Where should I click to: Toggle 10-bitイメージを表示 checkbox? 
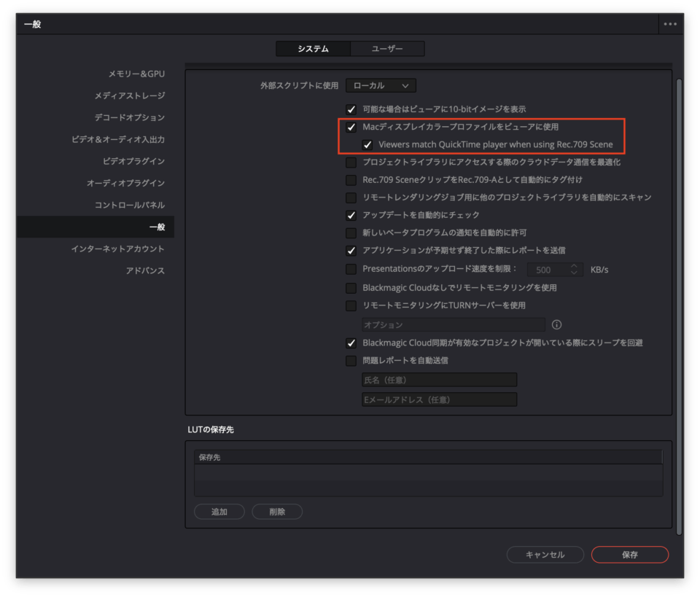coord(351,109)
